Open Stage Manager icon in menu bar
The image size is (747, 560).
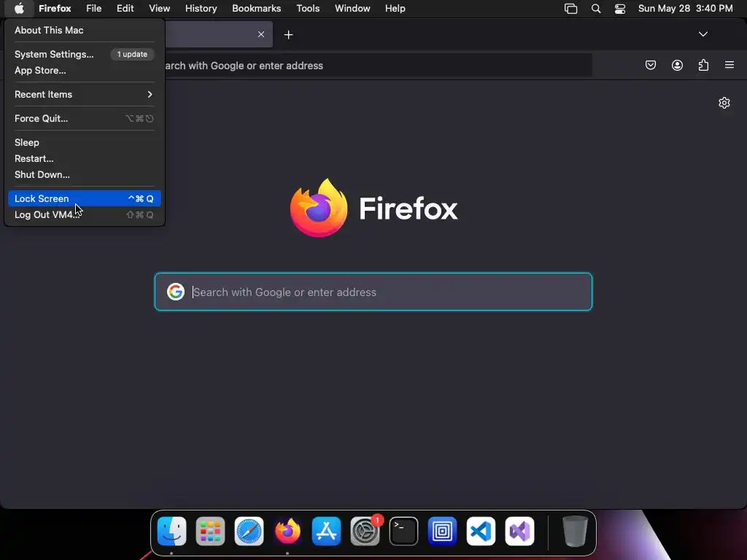(570, 8)
